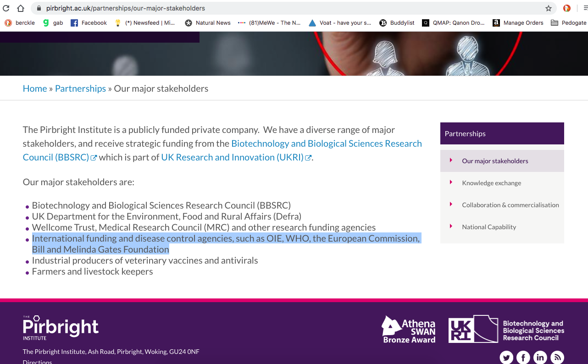The width and height of the screenshot is (588, 364).
Task: Click the Athena SWAN Bronze Award logo
Action: point(408,329)
